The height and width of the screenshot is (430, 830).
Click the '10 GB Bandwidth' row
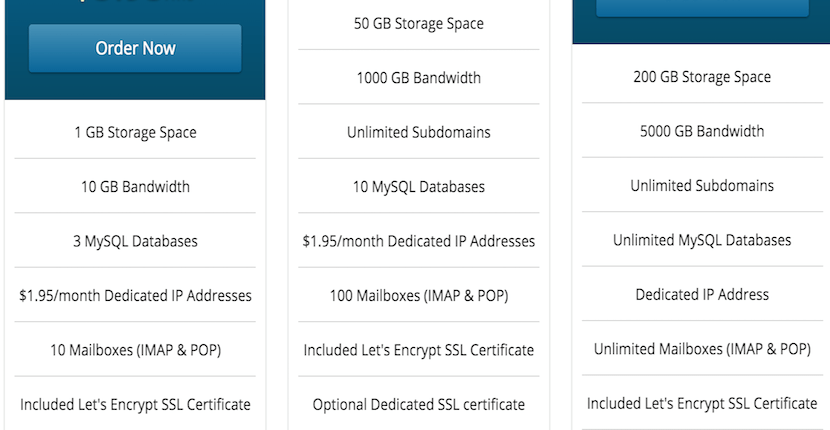pyautogui.click(x=135, y=186)
